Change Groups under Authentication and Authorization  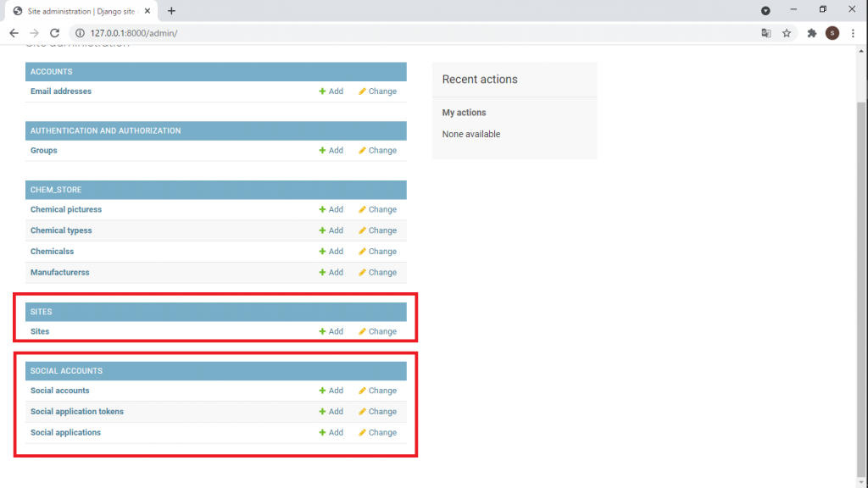point(377,151)
